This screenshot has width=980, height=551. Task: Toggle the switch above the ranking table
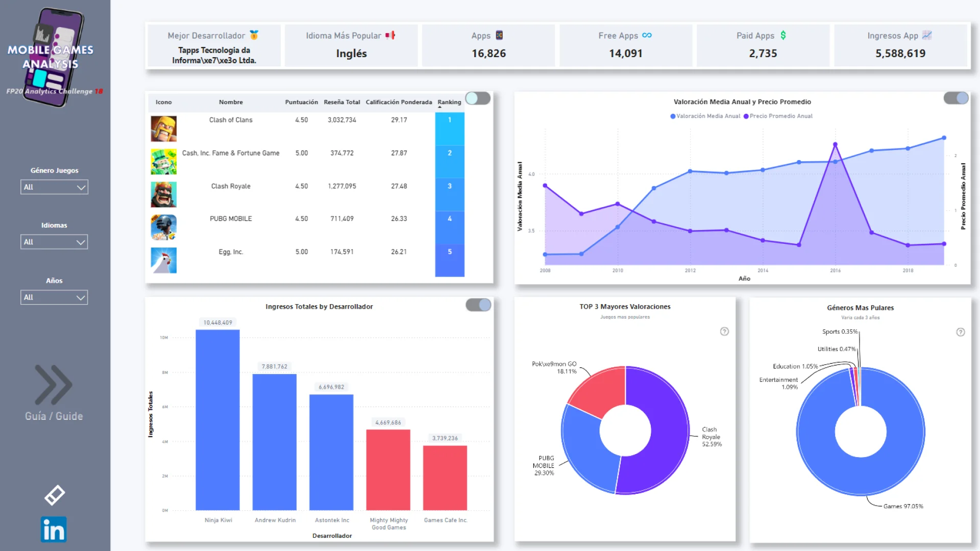coord(478,98)
